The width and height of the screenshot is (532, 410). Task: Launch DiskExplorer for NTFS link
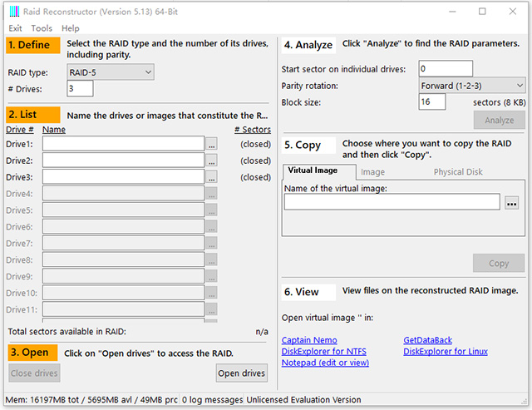click(x=323, y=352)
